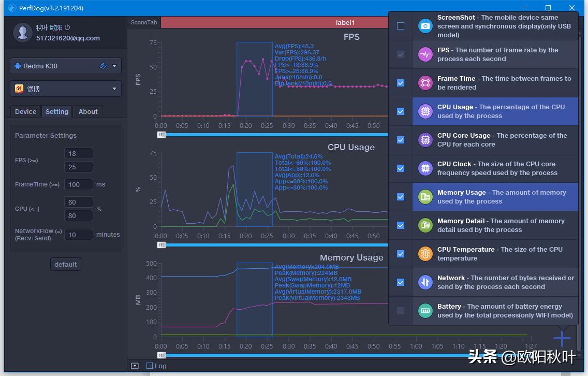Click the CPU Core Usage icon
This screenshot has width=588, height=376.
click(x=425, y=140)
